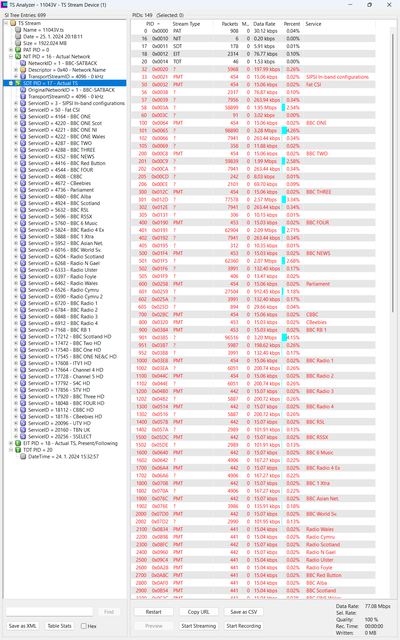Select the PID 18 EIT row
This screenshot has width=400, height=640.
tap(253, 54)
